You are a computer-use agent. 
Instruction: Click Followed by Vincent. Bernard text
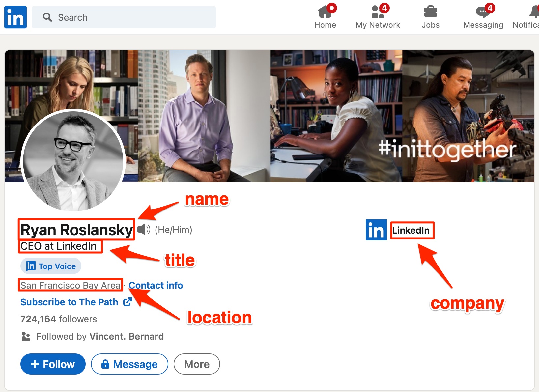pos(100,336)
